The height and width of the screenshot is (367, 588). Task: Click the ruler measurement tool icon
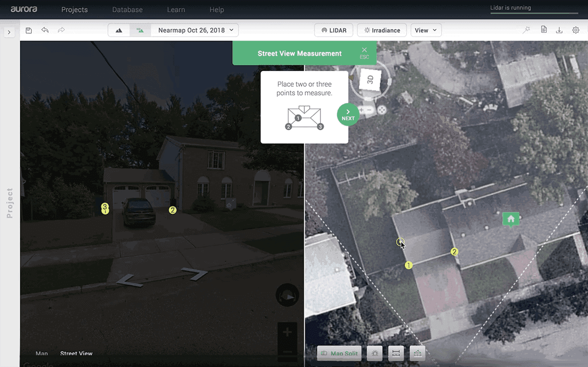(396, 353)
